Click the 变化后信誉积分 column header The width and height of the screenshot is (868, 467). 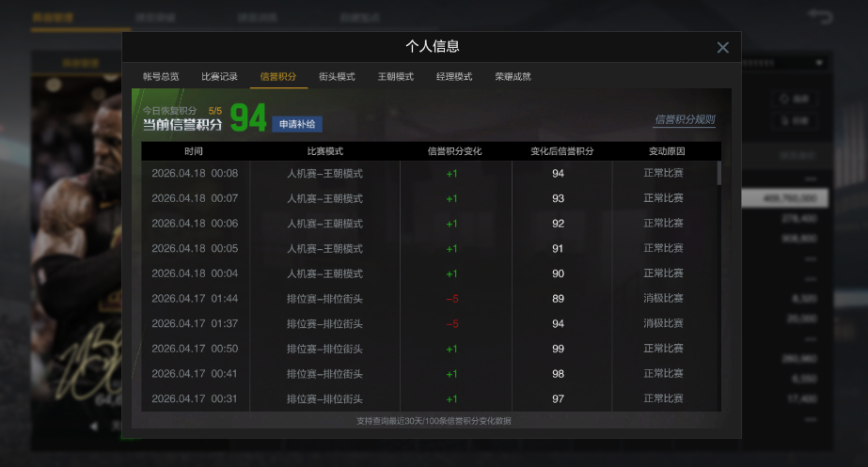click(x=561, y=151)
